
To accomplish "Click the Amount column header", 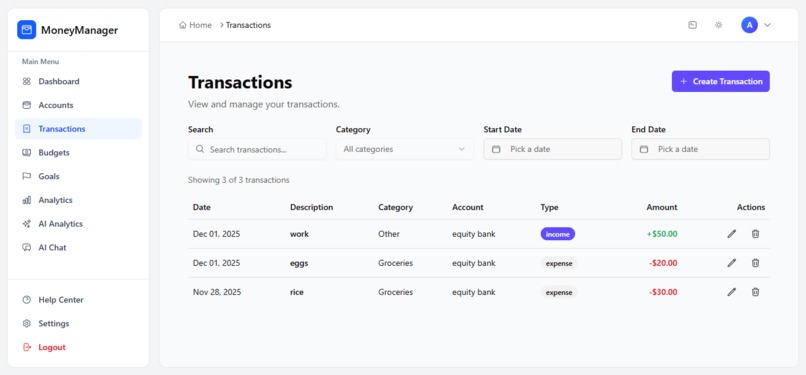I will [662, 208].
